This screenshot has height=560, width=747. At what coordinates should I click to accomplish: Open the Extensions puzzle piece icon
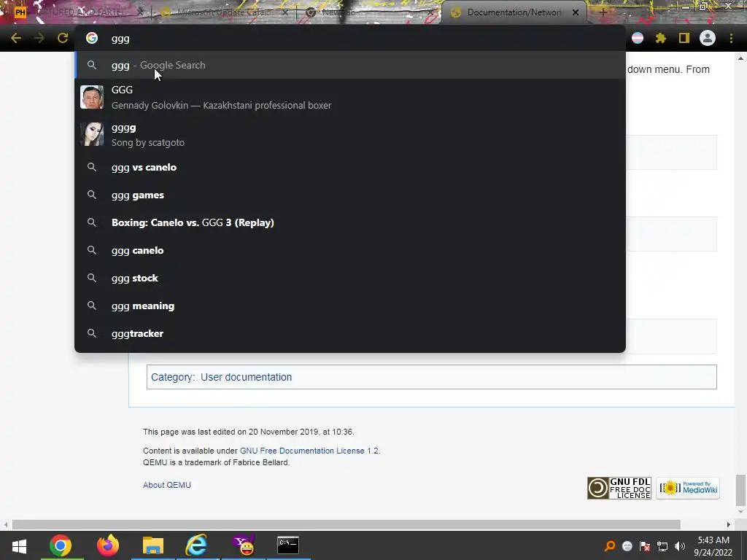click(x=660, y=38)
